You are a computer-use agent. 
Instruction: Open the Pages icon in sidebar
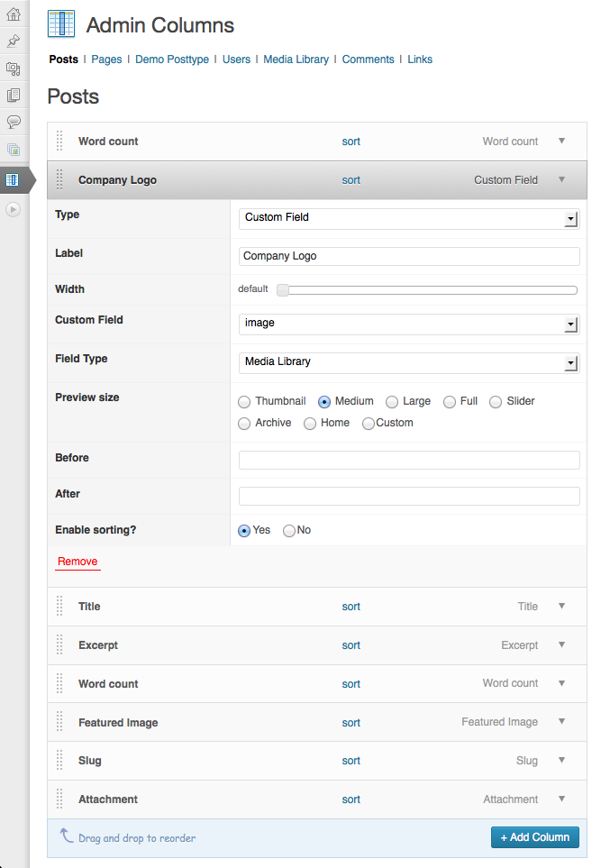(14, 96)
